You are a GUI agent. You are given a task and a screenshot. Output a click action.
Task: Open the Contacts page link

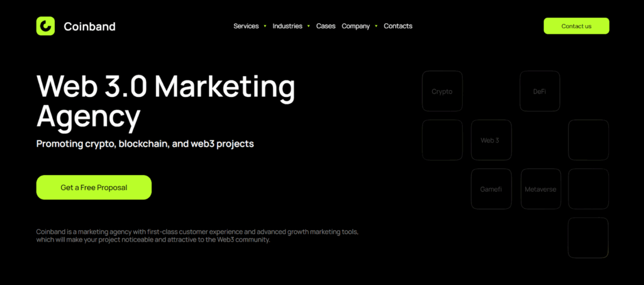(x=398, y=26)
